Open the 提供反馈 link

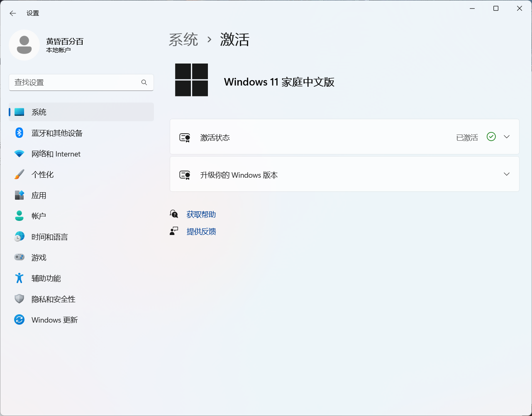pyautogui.click(x=201, y=232)
